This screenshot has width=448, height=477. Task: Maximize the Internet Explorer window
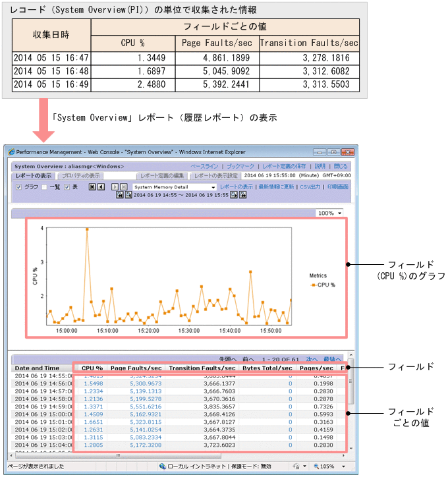[x=333, y=152]
